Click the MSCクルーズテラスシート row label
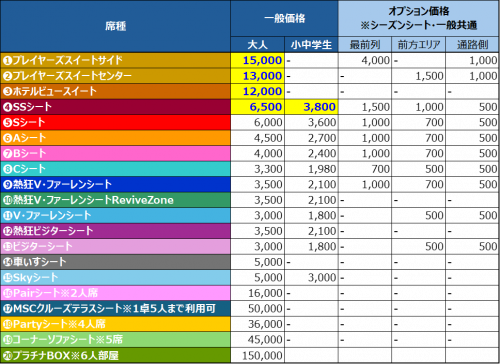500x364 pixels. coord(115,308)
